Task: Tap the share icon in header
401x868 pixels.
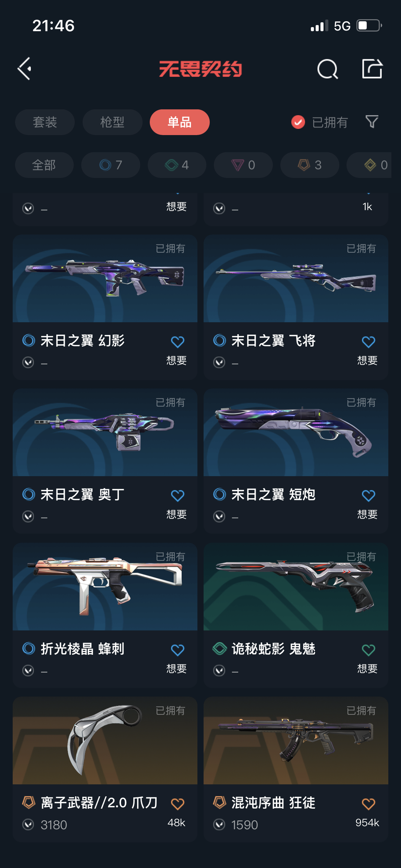Action: [372, 69]
